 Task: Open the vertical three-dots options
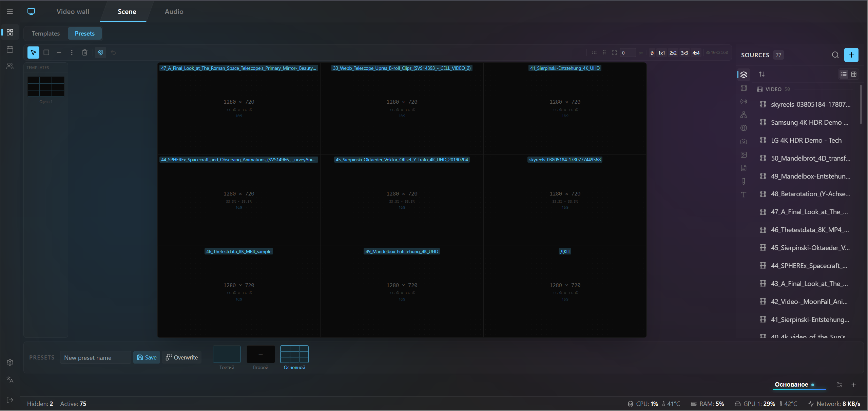point(72,53)
